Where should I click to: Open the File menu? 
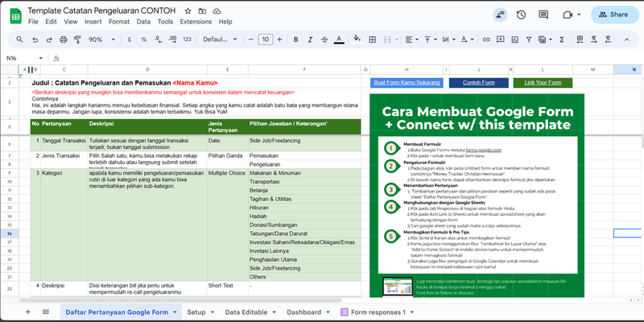(33, 22)
